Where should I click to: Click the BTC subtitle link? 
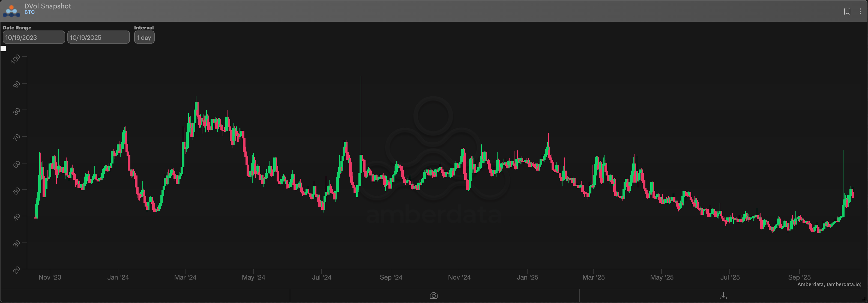tap(30, 12)
